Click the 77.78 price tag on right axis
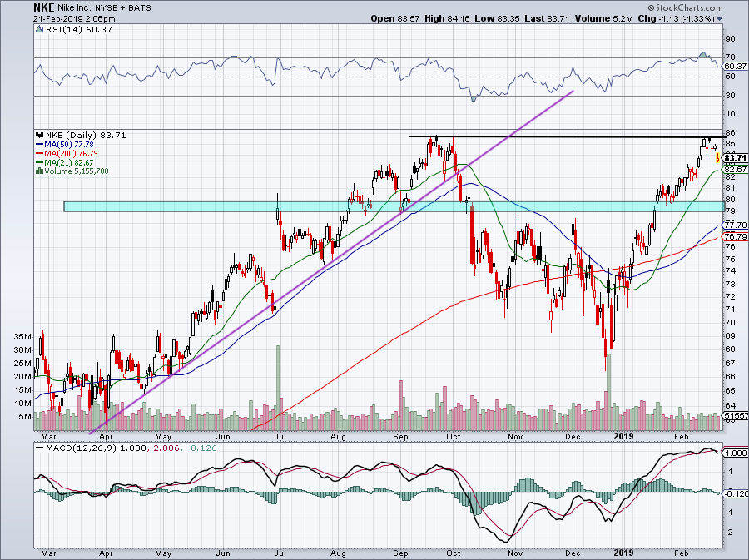 click(735, 225)
